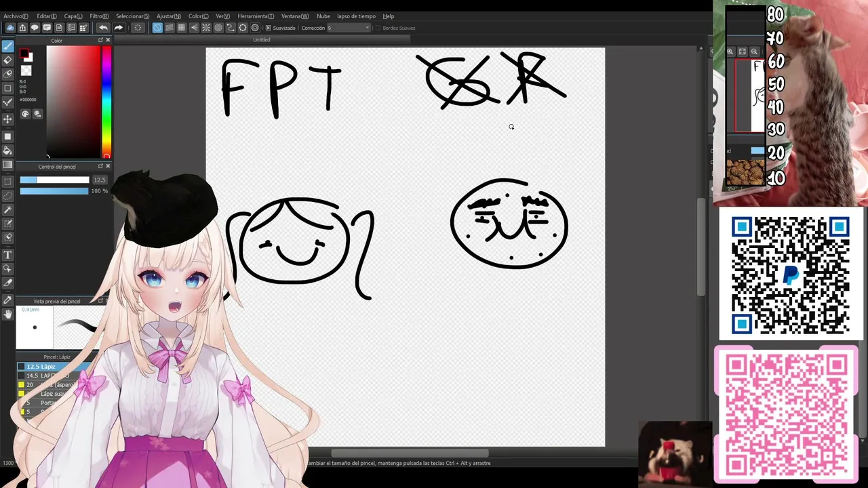The width and height of the screenshot is (868, 488).
Task: Select the Brush tool
Action: (7, 46)
